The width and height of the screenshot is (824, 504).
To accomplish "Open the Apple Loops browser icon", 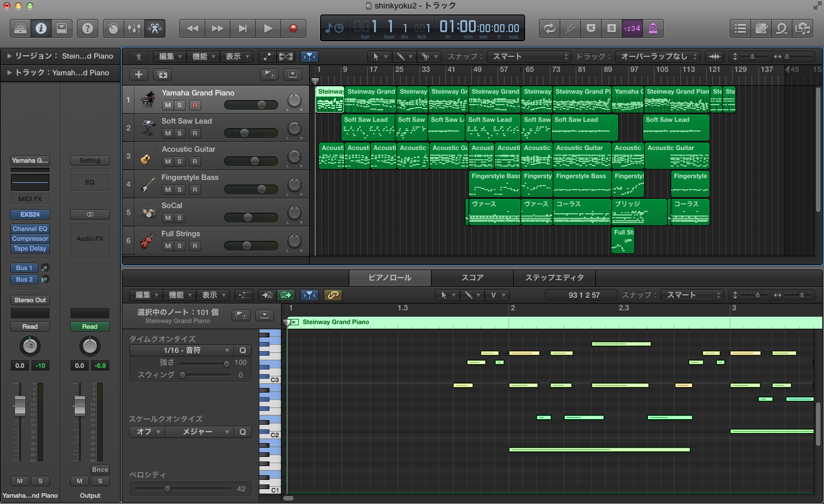I will point(782,28).
